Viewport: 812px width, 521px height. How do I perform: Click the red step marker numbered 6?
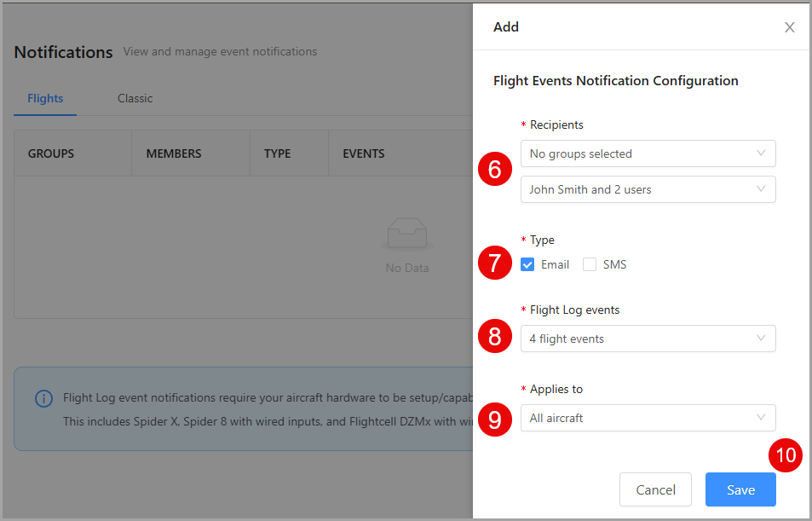pyautogui.click(x=495, y=171)
